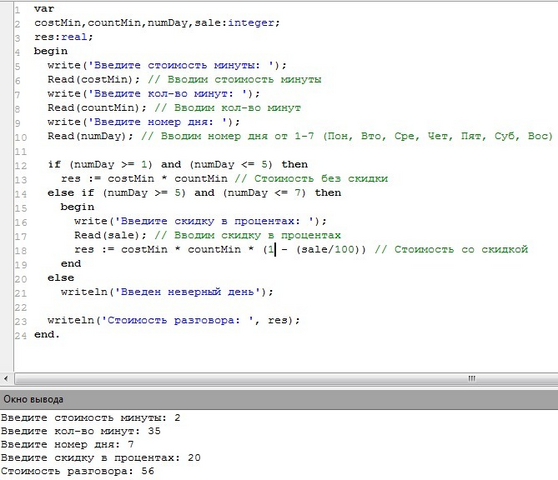The height and width of the screenshot is (480, 558).
Task: Click 'end.' on line 24
Action: pyautogui.click(x=47, y=334)
